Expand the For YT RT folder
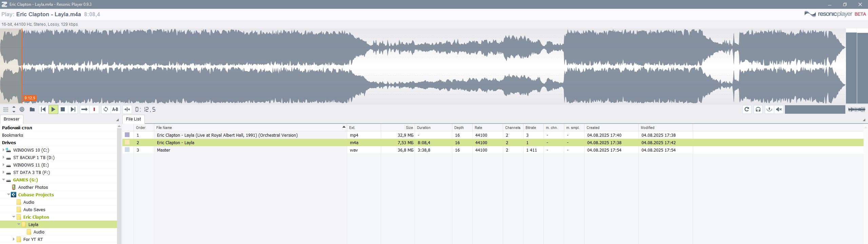This screenshot has width=868, height=244. 14,239
